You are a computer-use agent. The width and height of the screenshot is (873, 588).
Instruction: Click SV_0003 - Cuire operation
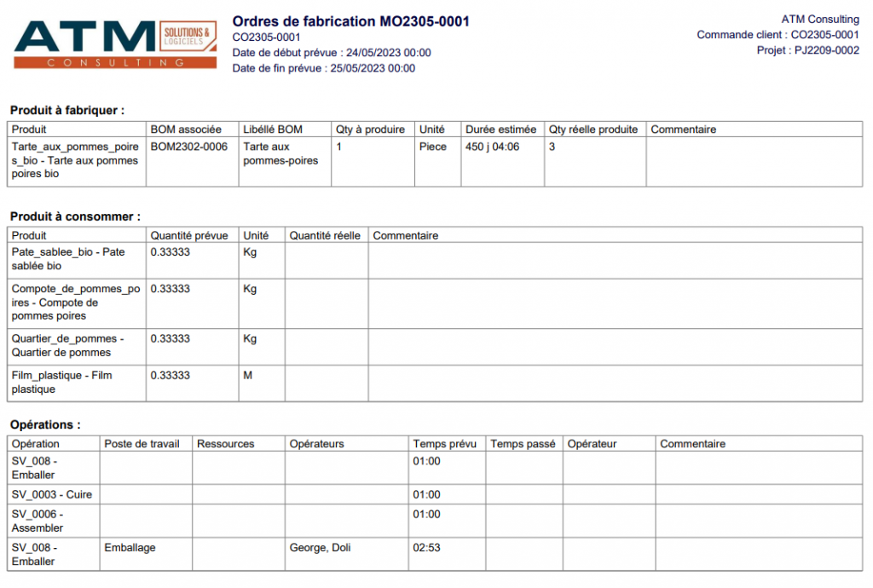pos(52,494)
